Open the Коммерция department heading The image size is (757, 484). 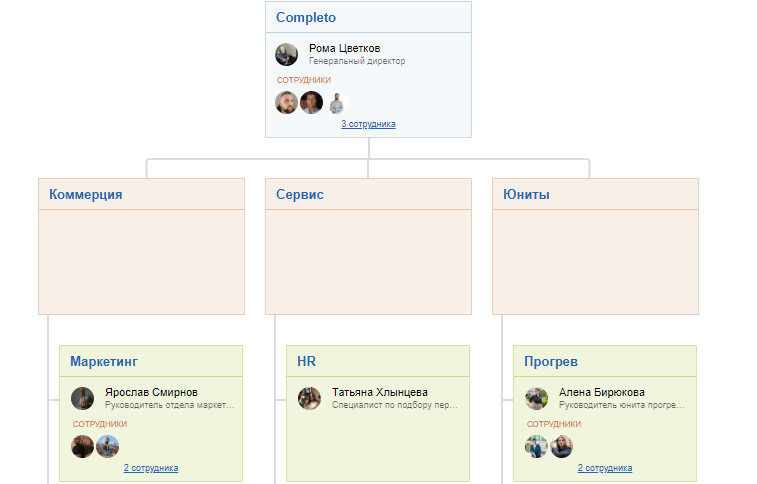coord(86,195)
